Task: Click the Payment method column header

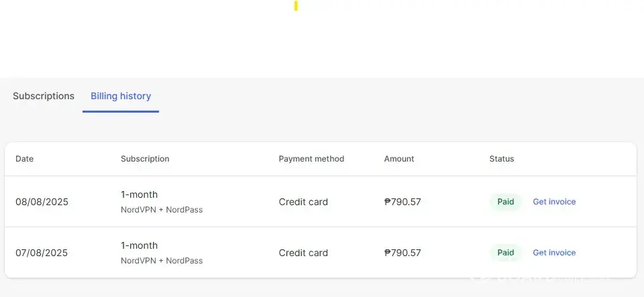Action: [x=311, y=159]
